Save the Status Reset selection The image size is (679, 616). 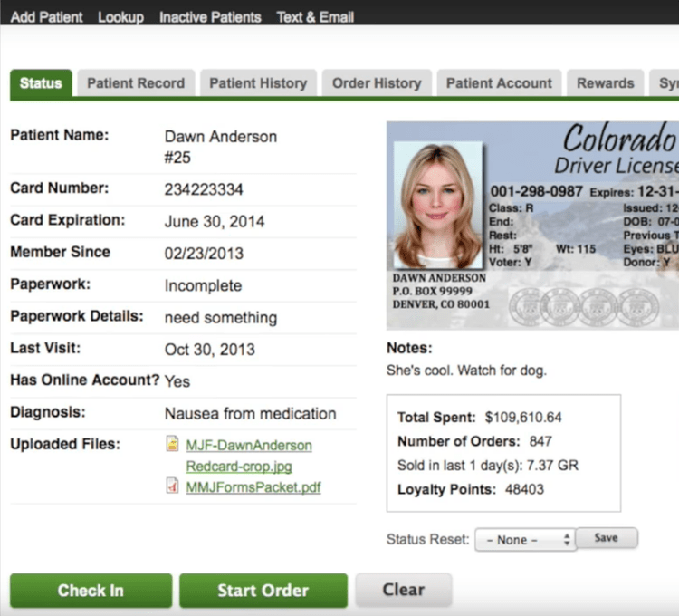(x=607, y=538)
